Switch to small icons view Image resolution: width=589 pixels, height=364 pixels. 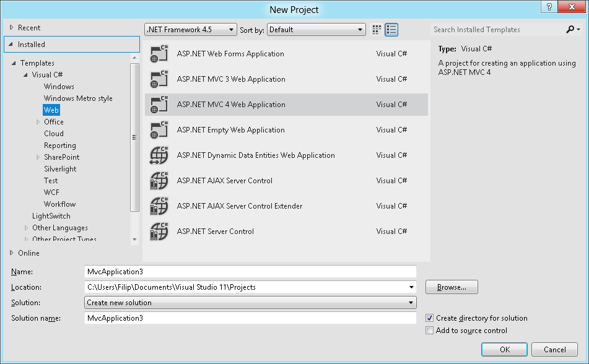point(377,30)
